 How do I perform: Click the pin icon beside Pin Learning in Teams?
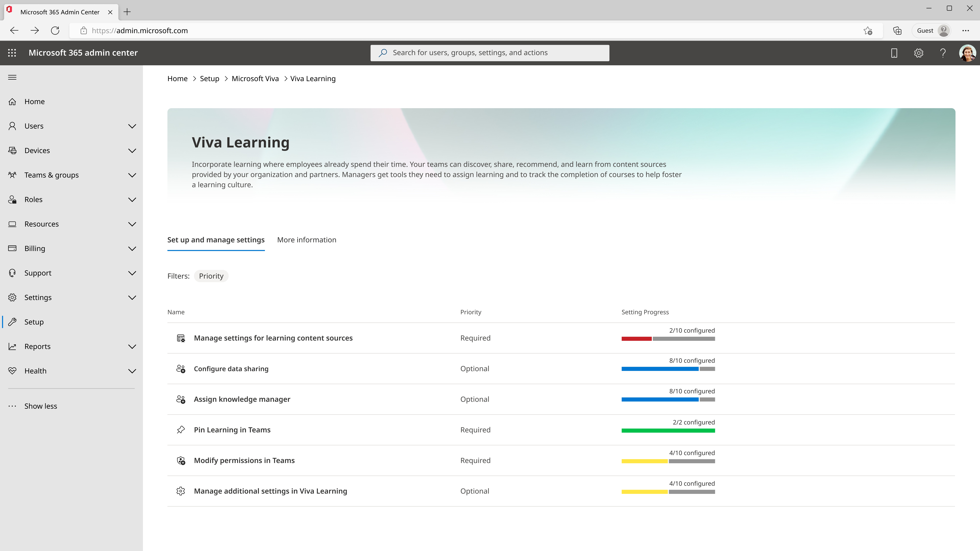181,430
